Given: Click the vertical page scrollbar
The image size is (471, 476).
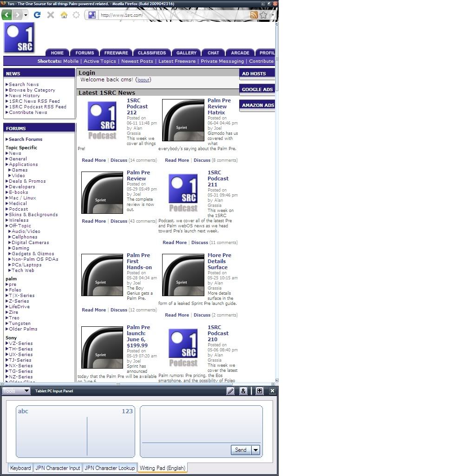Looking at the screenshot, I should point(276,58).
